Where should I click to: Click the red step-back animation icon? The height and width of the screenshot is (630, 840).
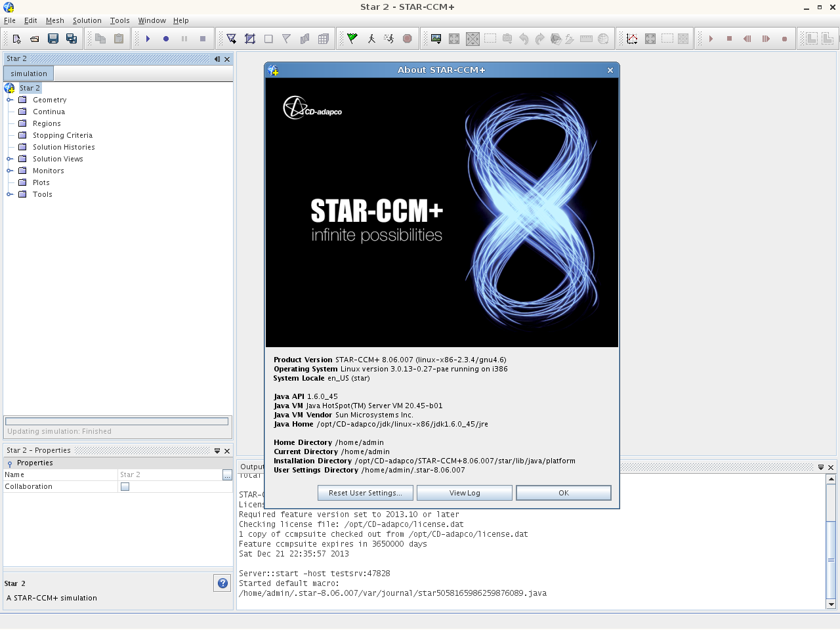pyautogui.click(x=747, y=39)
